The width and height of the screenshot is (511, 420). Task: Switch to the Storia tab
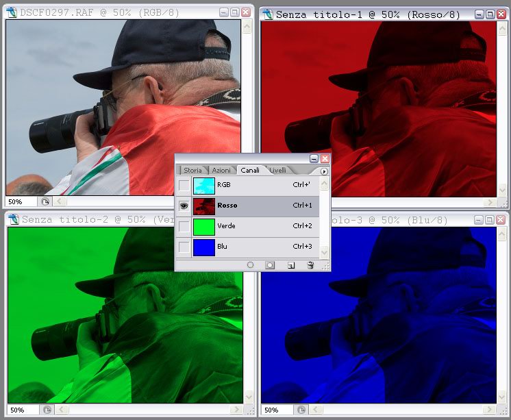[192, 170]
